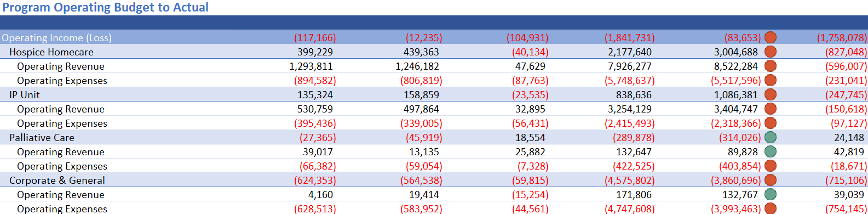Select the cell showing 171,806

coord(634,195)
